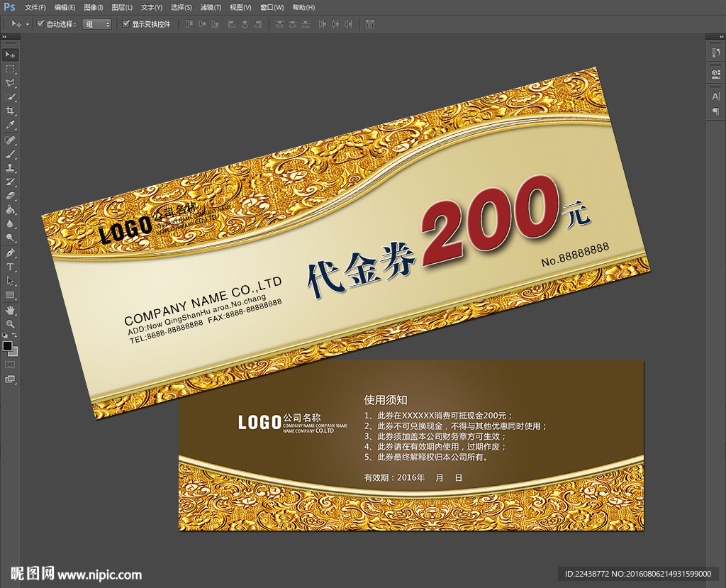
Task: Open the Properties panel icon
Action: (x=716, y=74)
